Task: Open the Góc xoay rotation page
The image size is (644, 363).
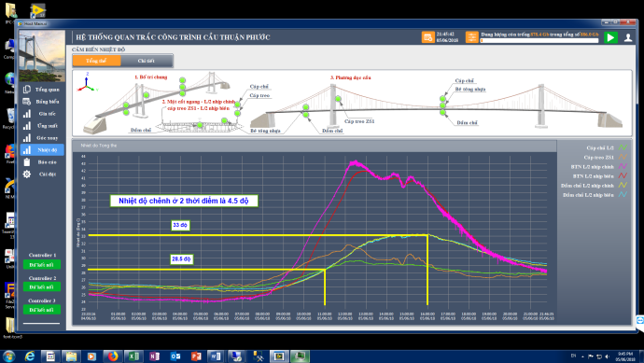Action: [42, 138]
